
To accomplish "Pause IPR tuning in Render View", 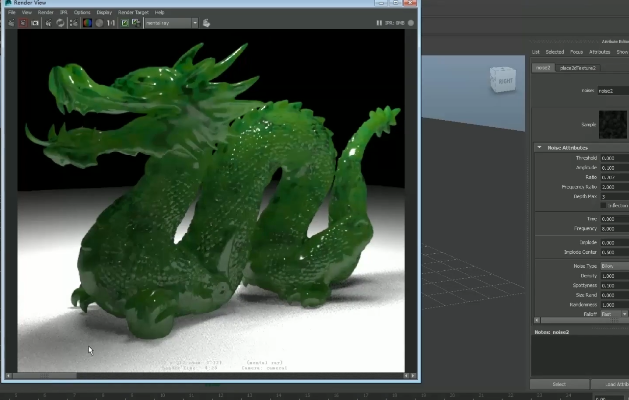I will (x=379, y=22).
